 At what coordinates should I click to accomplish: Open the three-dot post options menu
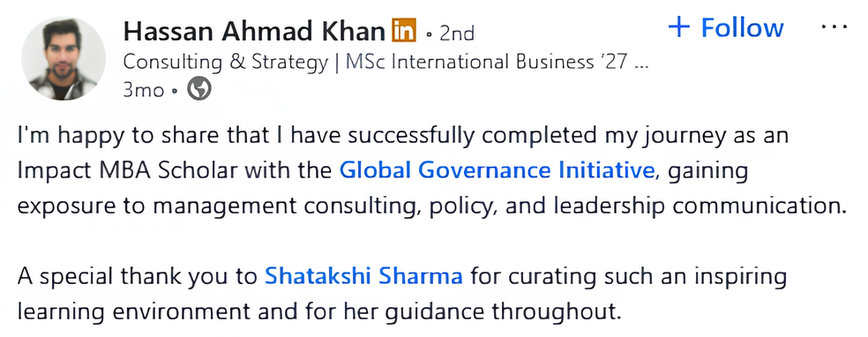click(834, 26)
